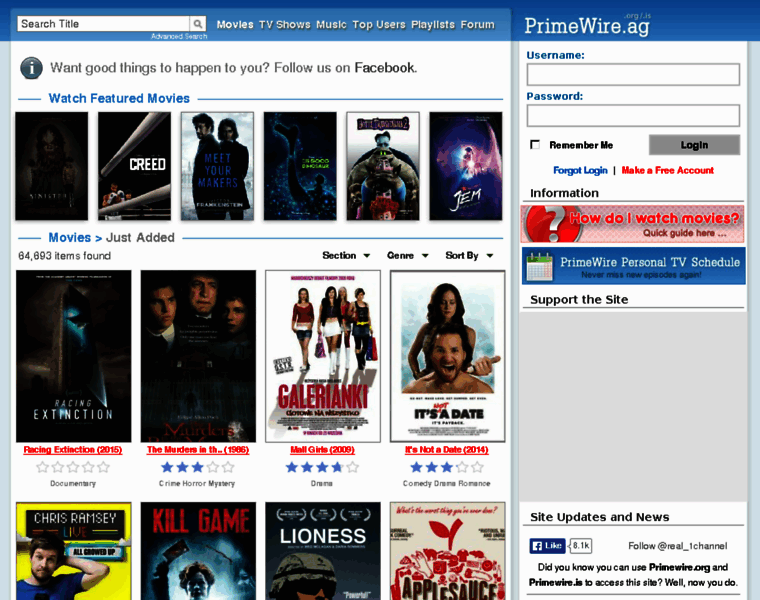760x600 pixels.
Task: Click the Username input field
Action: (x=633, y=75)
